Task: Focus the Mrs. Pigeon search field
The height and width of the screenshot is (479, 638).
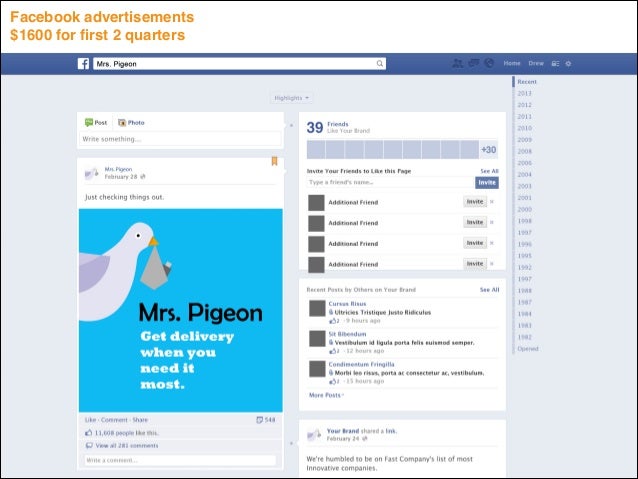Action: click(x=239, y=63)
